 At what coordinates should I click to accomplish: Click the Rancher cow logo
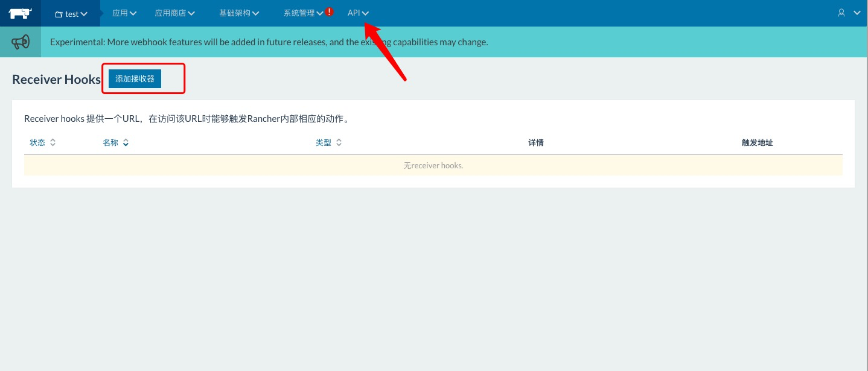pyautogui.click(x=20, y=13)
